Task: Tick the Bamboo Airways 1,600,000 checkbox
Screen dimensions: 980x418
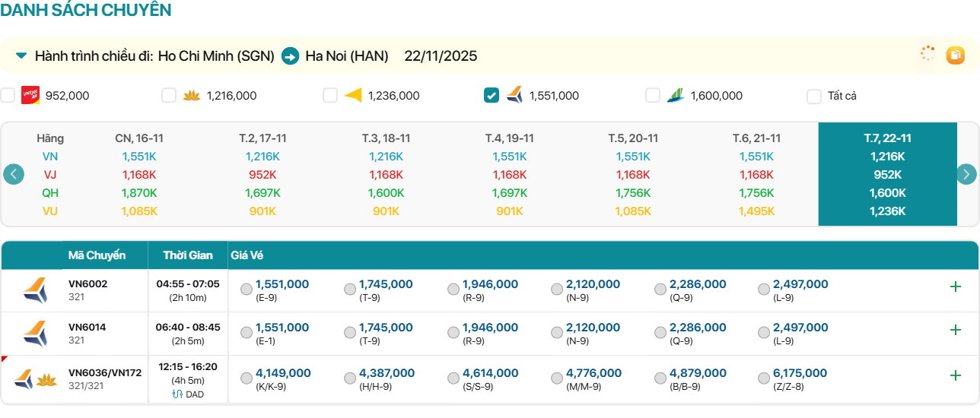Action: 653,96
